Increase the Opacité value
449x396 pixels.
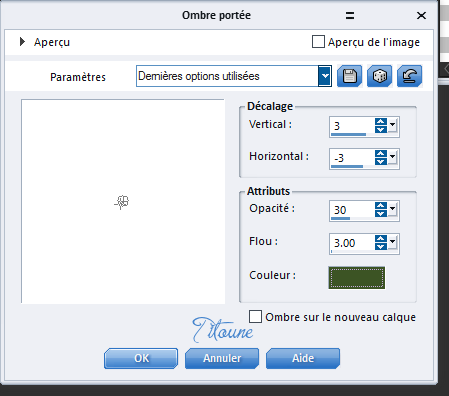381,206
